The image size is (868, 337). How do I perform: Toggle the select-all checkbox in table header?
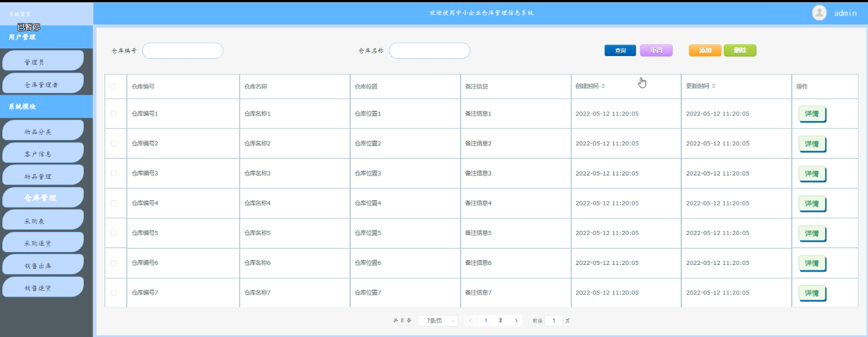[112, 87]
